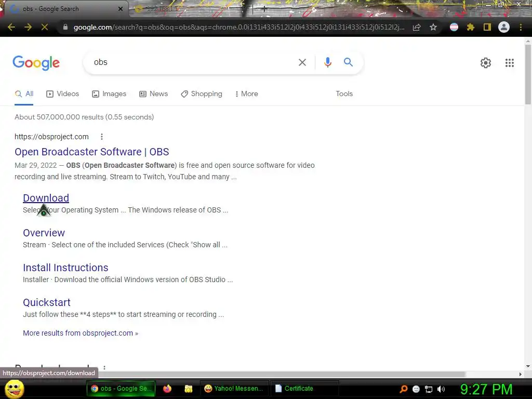This screenshot has height=399, width=532.
Task: Open the network tray icon
Action: 429,390
